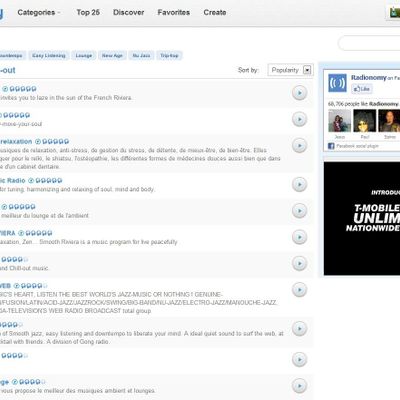Click the Lounge genre tag

[84, 55]
